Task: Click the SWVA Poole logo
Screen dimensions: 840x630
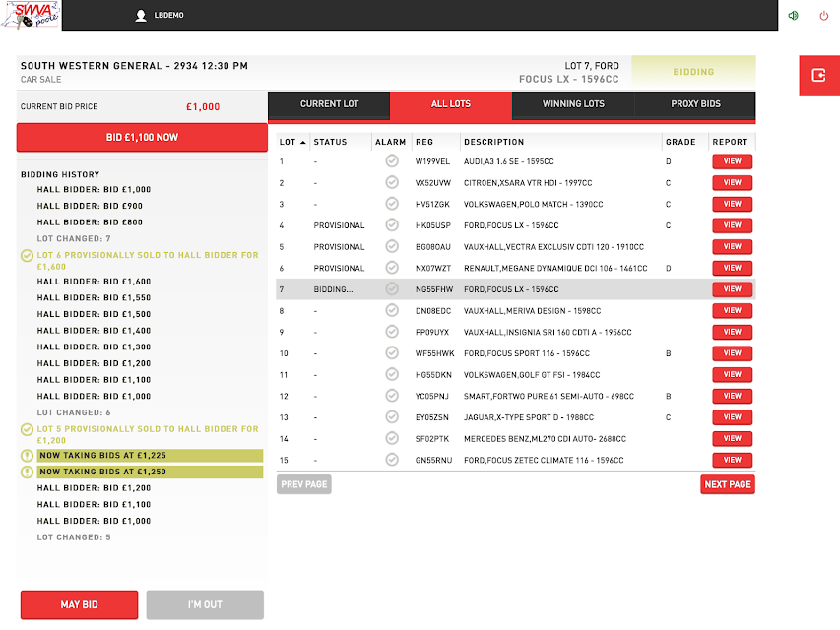Action: (31, 15)
